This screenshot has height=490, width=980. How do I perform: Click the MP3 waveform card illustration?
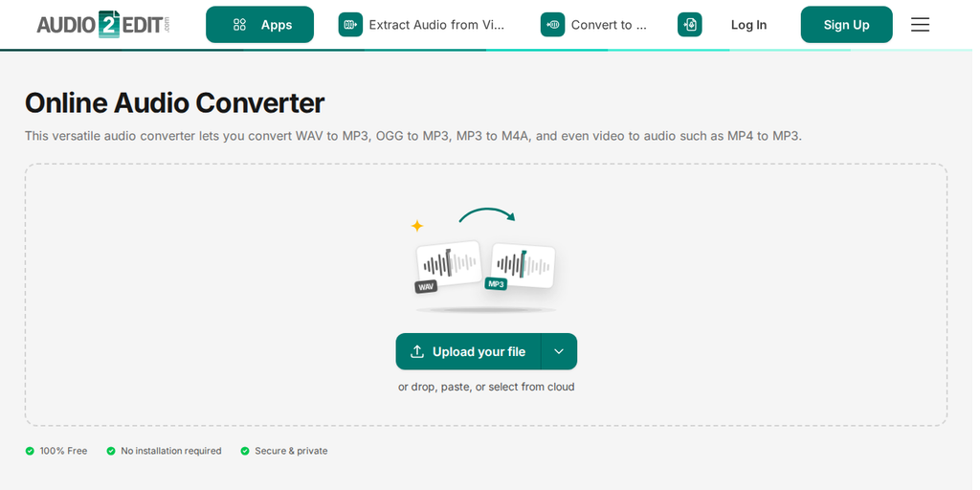[x=521, y=266]
